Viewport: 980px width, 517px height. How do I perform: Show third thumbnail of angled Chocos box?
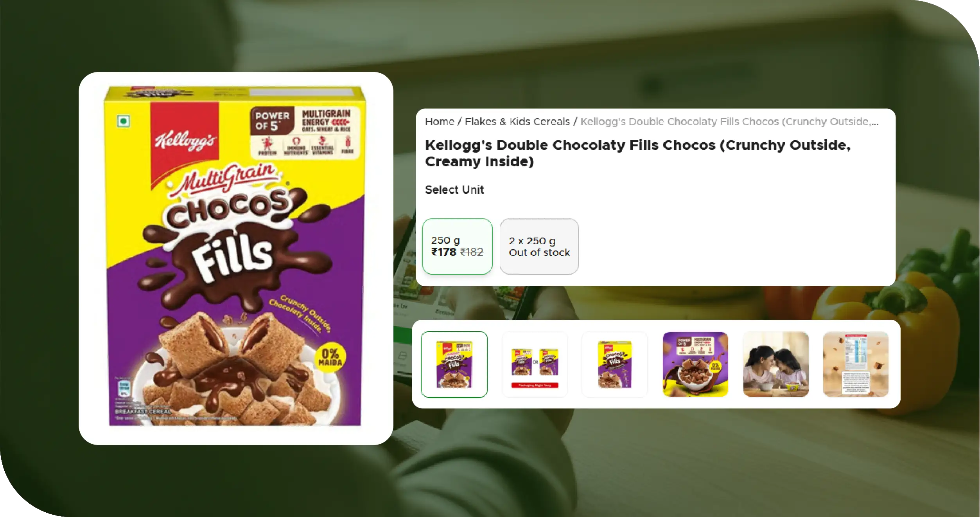point(615,364)
